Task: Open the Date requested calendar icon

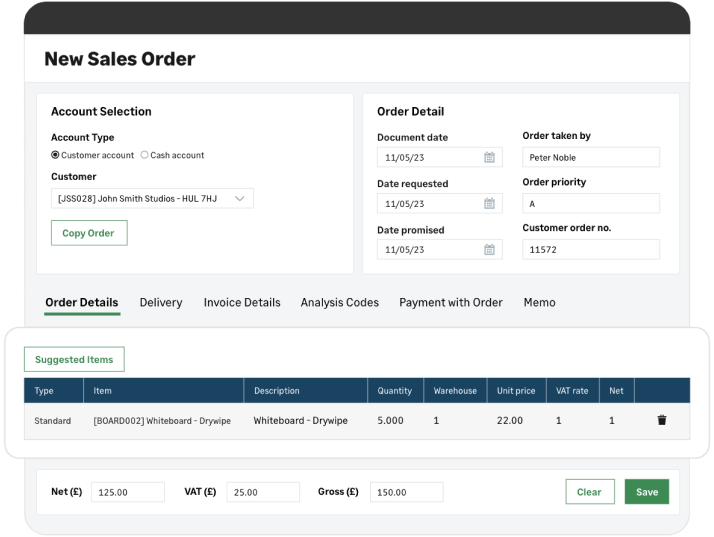Action: tap(490, 204)
